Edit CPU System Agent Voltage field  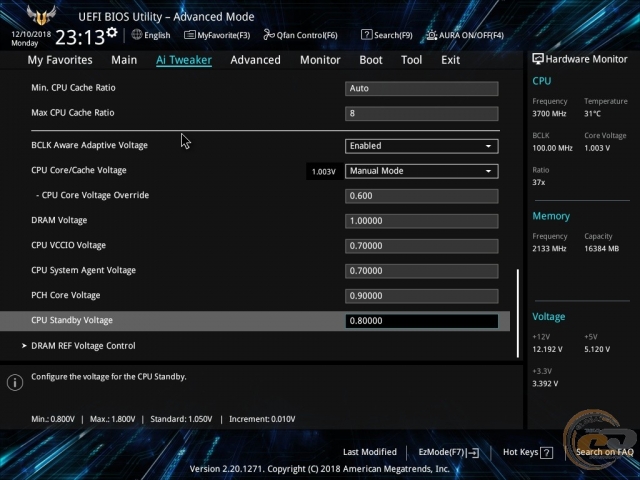422,271
